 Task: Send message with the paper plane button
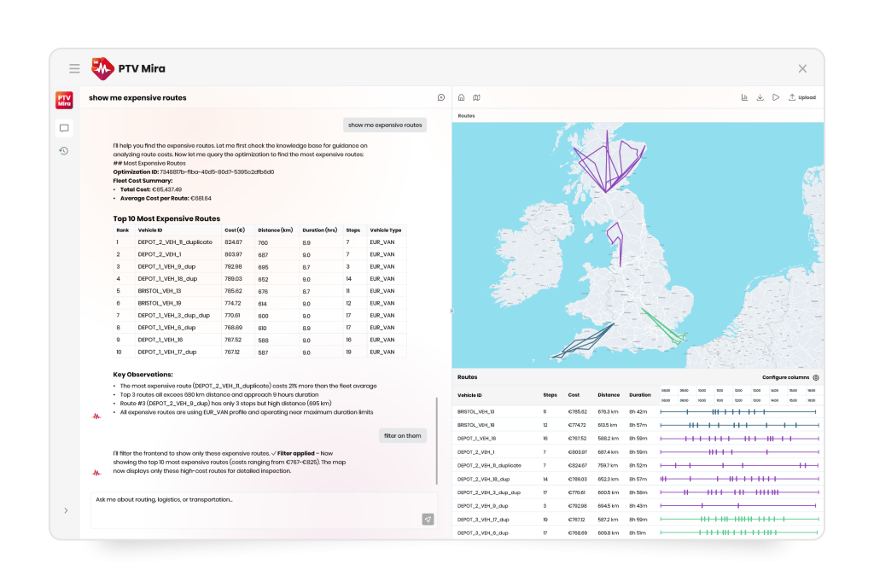428,519
